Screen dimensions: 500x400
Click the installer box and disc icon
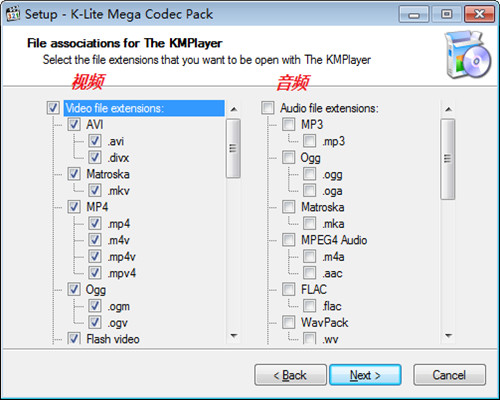click(x=467, y=55)
